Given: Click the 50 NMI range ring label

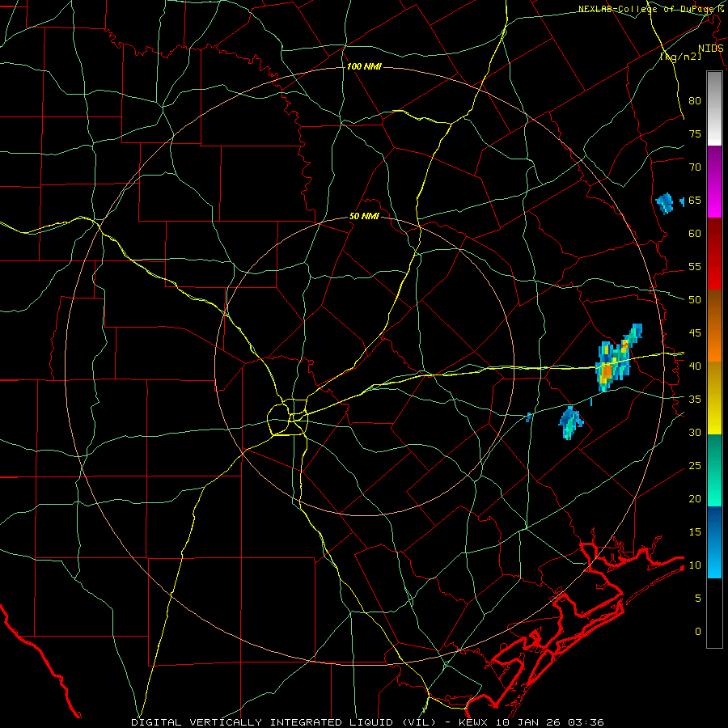Looking at the screenshot, I should [x=364, y=216].
